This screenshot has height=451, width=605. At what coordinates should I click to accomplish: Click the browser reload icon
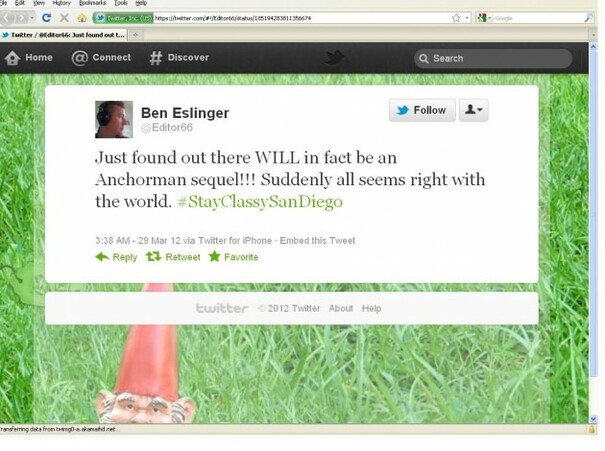[x=46, y=18]
